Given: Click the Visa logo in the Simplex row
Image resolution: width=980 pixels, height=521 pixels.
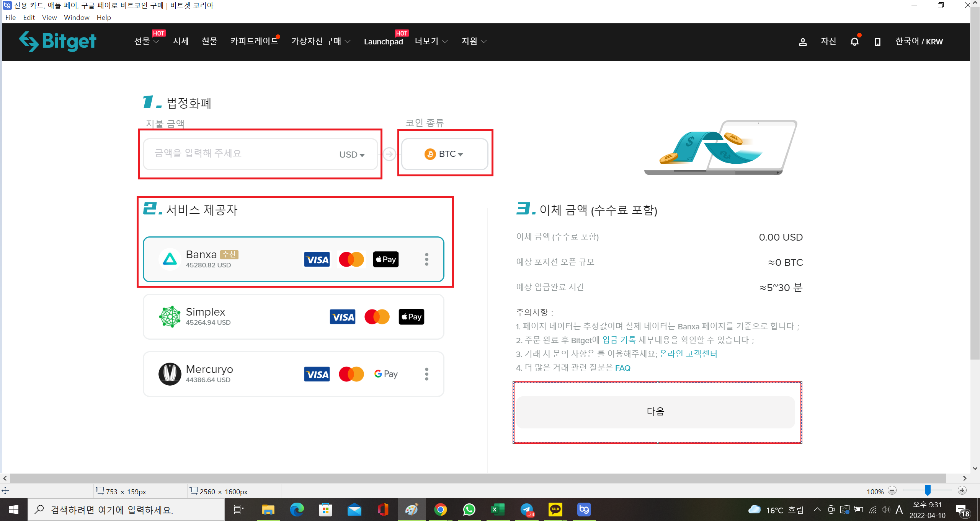Looking at the screenshot, I should (342, 317).
